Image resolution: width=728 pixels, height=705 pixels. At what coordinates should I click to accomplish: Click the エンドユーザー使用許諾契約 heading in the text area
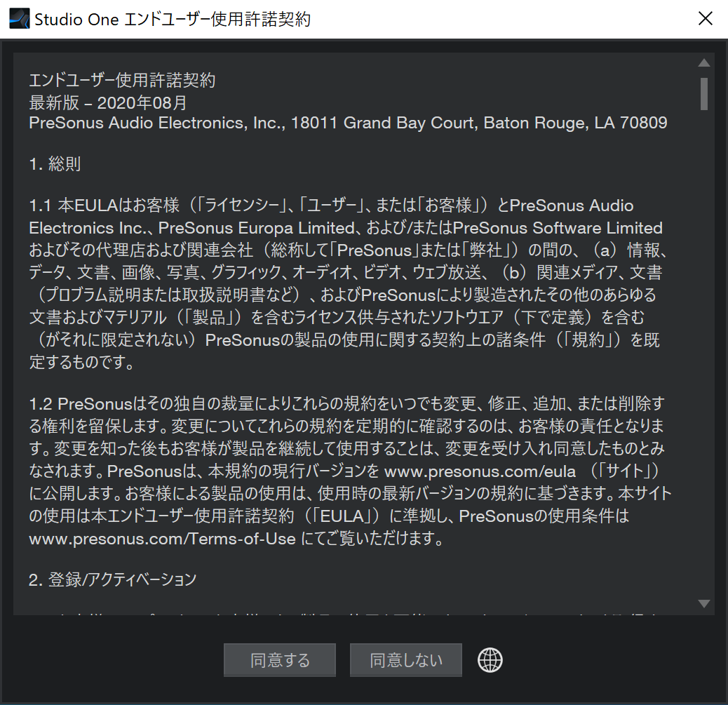click(x=122, y=81)
